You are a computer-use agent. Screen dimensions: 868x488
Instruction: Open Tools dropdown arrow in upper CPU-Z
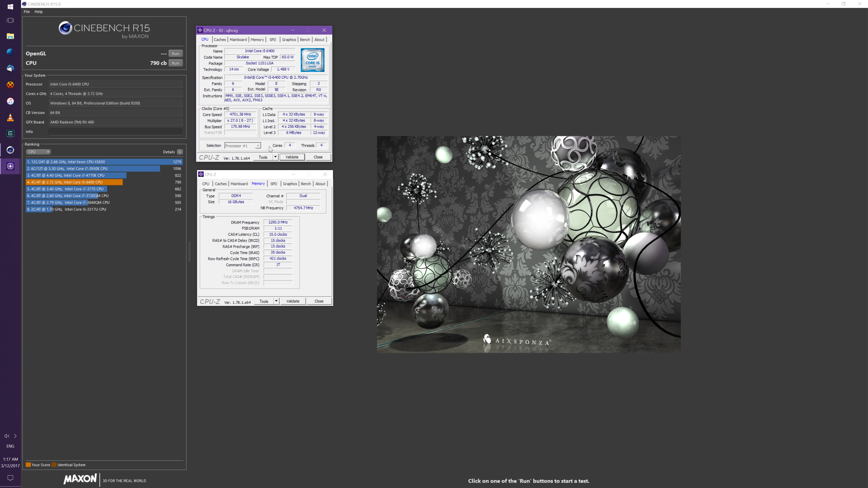(x=275, y=157)
